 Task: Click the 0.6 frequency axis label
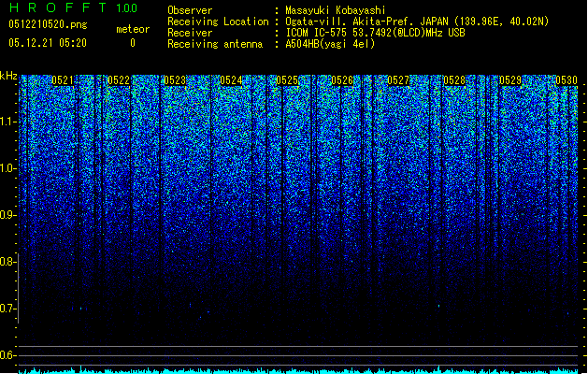pyautogui.click(x=7, y=355)
